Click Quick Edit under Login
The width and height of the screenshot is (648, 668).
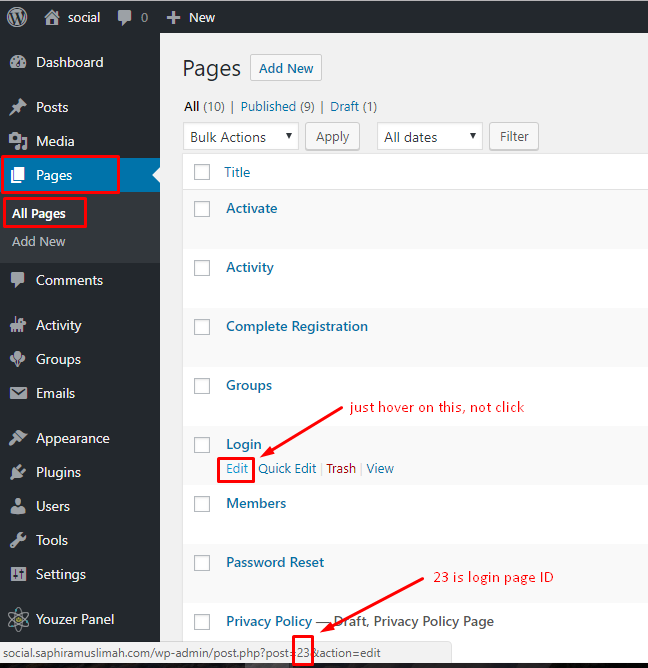click(287, 469)
